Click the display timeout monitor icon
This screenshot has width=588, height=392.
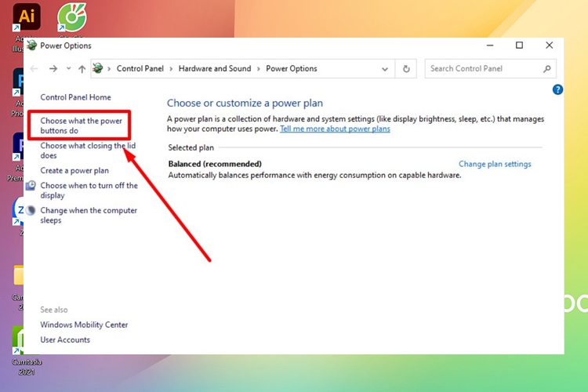tap(31, 185)
